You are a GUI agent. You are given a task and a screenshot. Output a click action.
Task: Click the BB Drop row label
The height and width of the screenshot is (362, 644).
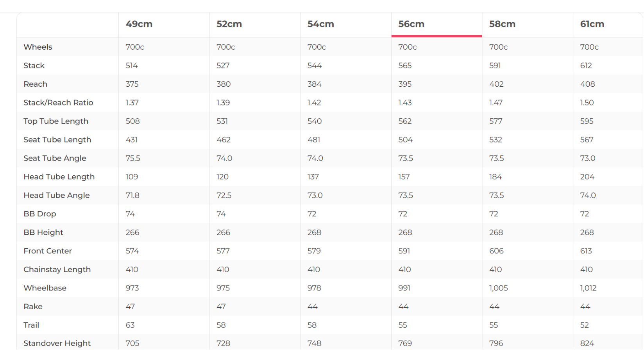click(x=40, y=214)
